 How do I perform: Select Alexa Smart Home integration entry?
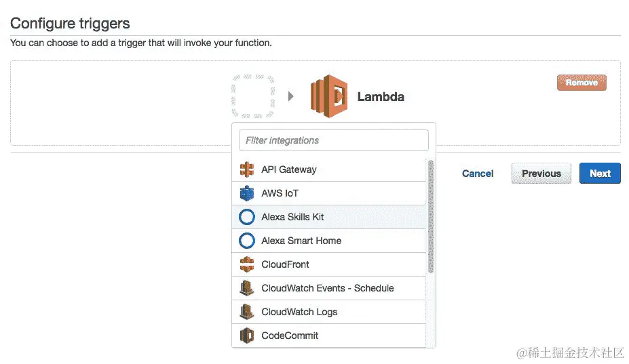pyautogui.click(x=301, y=241)
